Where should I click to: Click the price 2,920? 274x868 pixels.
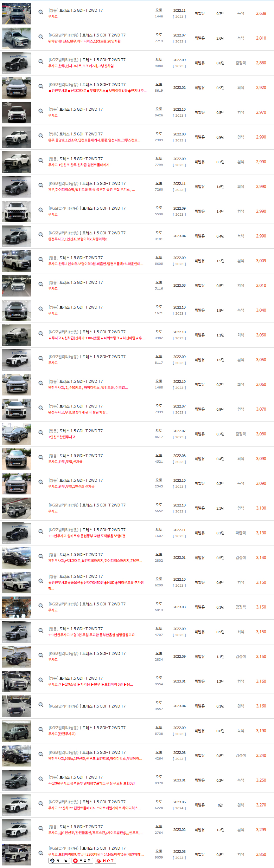pyautogui.click(x=261, y=88)
